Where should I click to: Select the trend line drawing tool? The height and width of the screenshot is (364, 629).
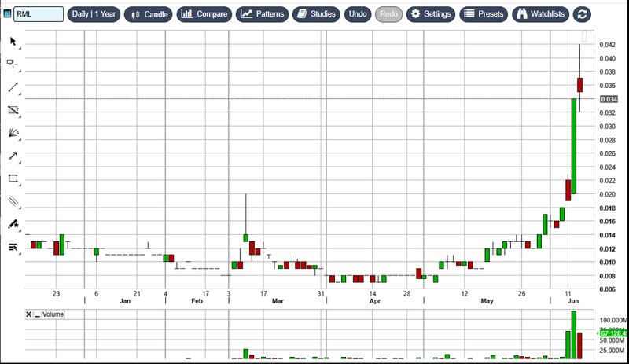[x=13, y=87]
